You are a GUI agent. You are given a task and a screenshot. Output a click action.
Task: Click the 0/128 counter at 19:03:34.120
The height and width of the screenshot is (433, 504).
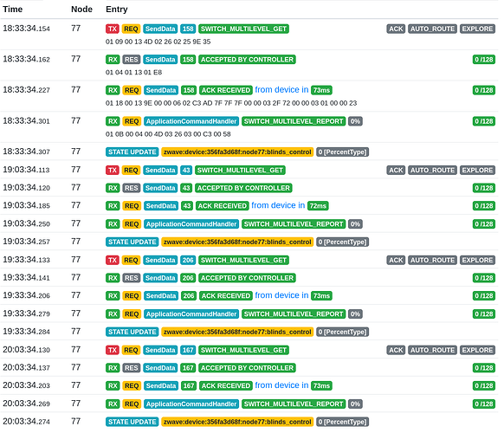click(484, 188)
